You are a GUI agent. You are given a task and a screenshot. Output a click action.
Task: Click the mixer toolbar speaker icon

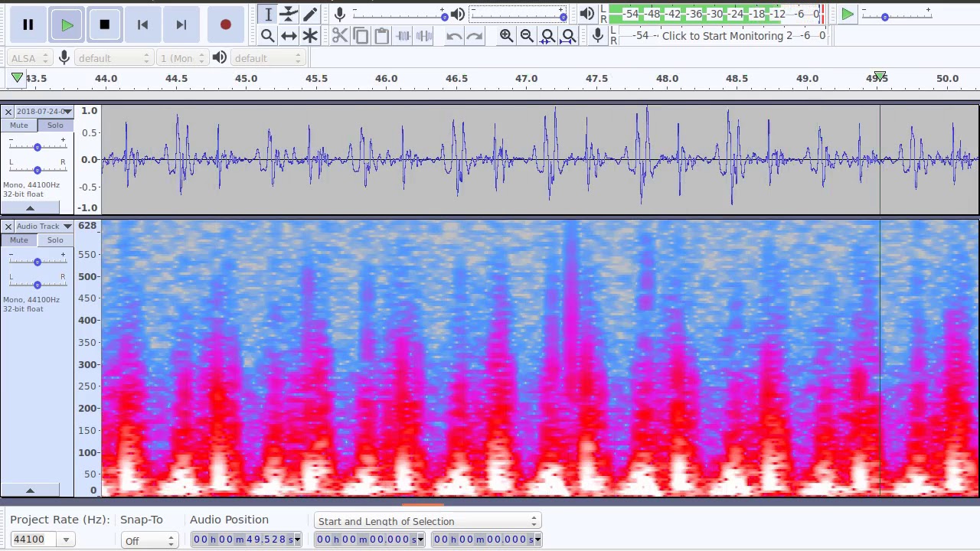(x=457, y=14)
